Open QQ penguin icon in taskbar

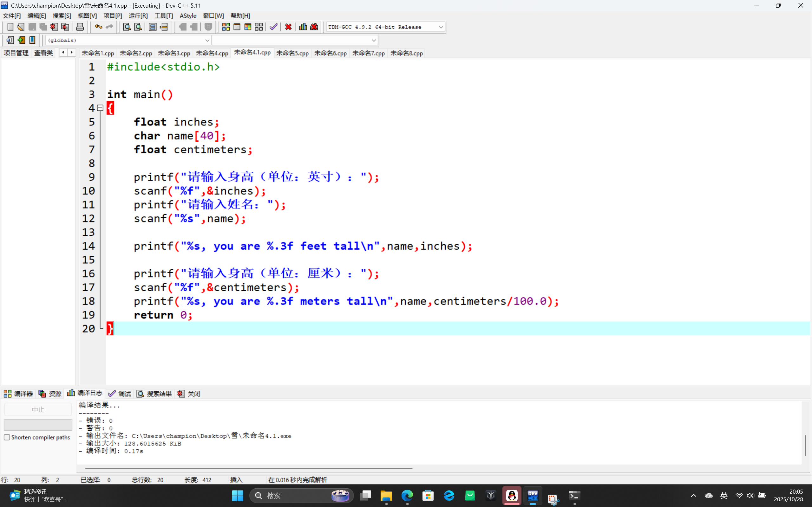(x=512, y=496)
